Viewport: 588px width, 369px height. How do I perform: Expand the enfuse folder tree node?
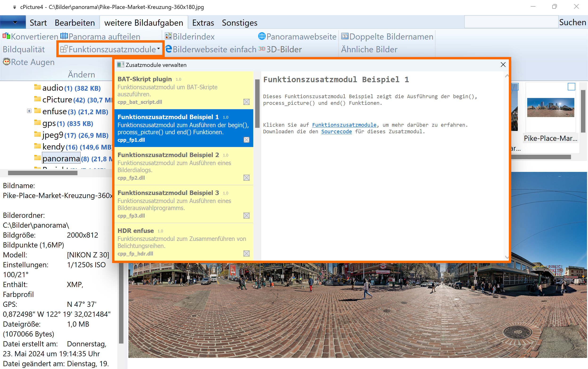[x=29, y=111]
